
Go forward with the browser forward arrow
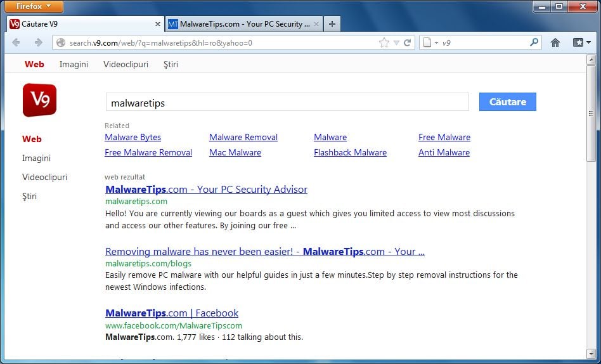(x=38, y=42)
